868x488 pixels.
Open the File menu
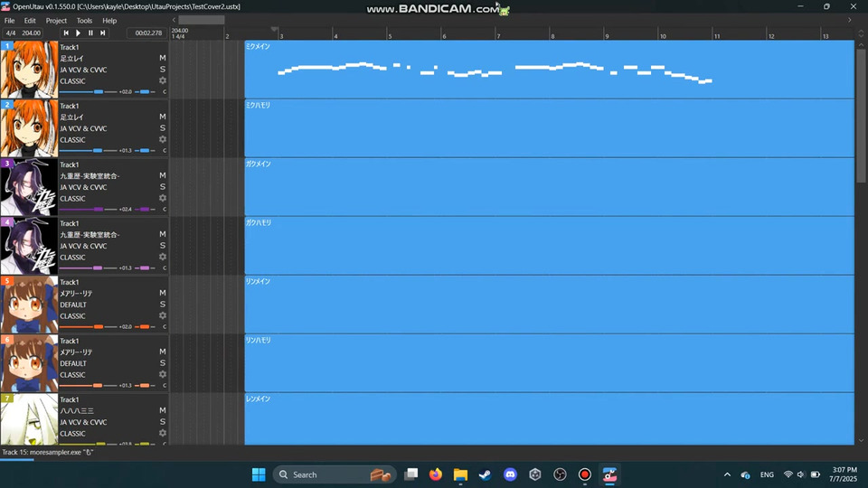(x=9, y=21)
